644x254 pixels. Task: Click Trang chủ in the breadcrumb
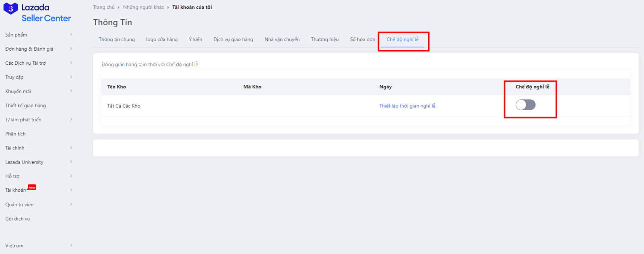104,7
